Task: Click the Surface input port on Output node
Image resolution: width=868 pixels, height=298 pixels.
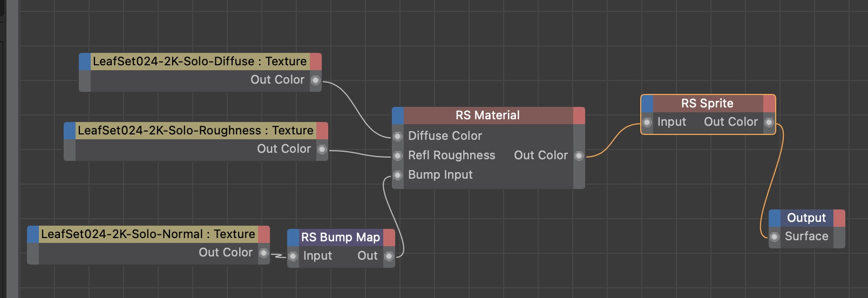Action: pos(775,237)
